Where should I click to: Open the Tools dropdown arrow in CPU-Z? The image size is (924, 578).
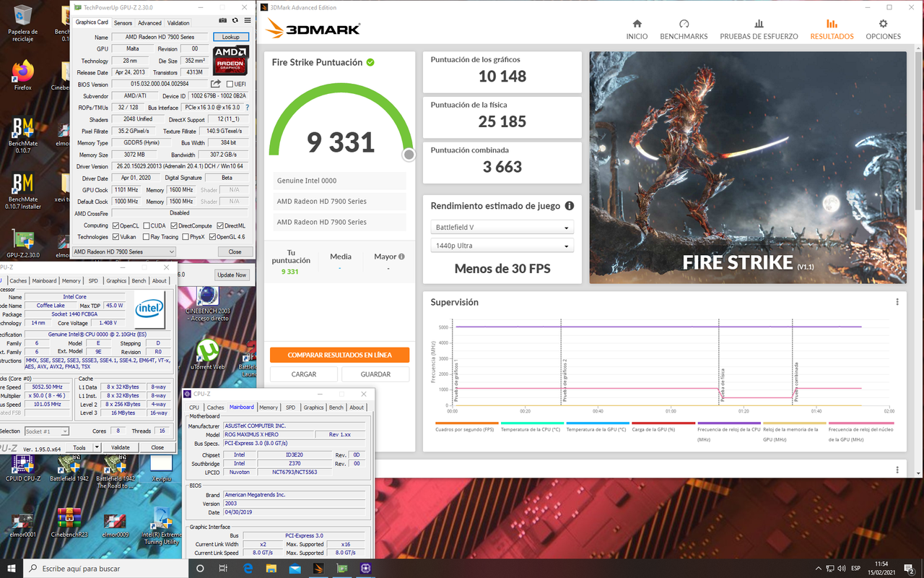click(97, 447)
